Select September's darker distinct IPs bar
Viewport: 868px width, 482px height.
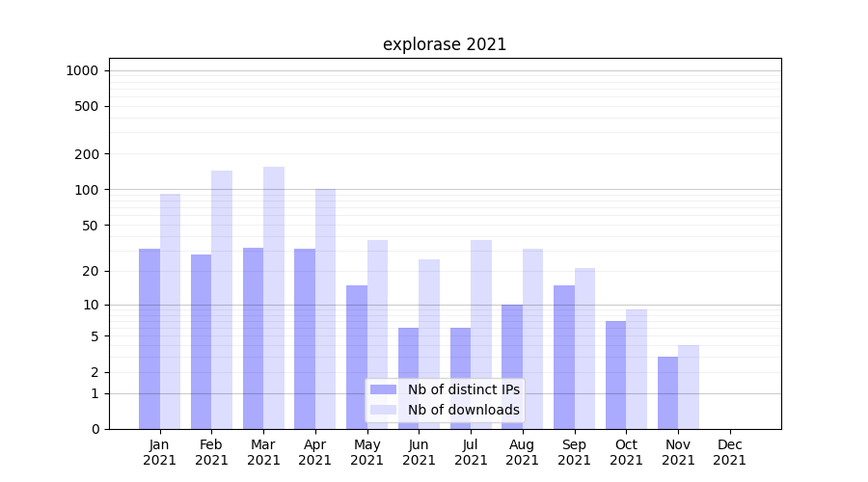click(564, 357)
